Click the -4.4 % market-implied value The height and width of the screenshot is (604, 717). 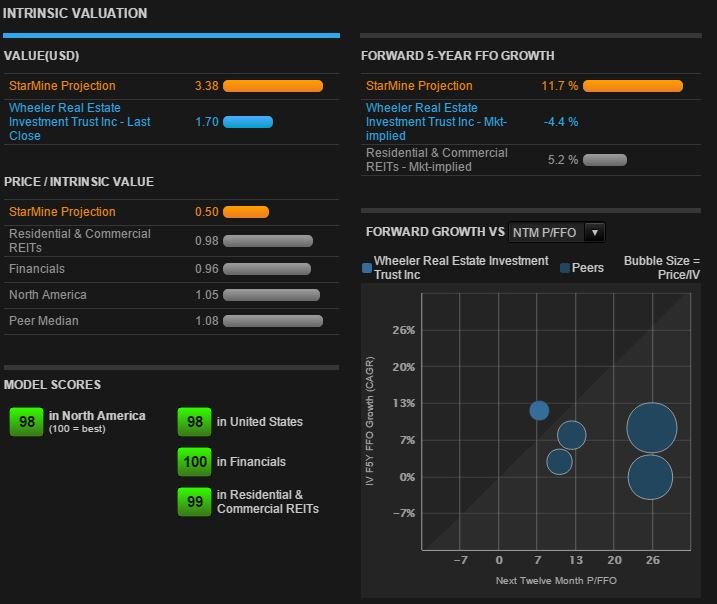561,122
